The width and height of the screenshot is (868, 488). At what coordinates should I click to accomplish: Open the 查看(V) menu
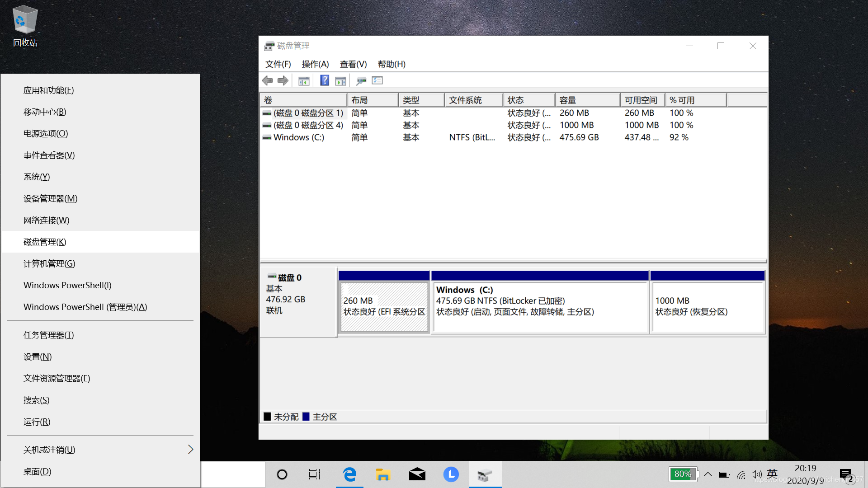(353, 64)
